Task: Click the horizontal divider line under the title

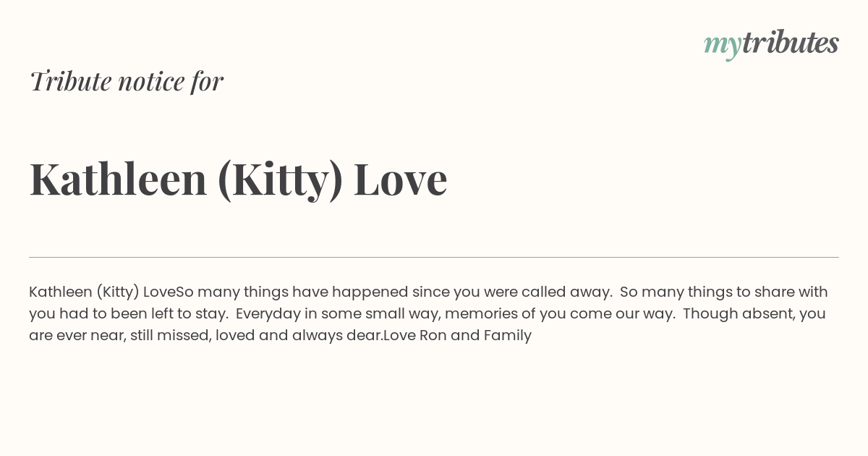Action: tap(434, 257)
